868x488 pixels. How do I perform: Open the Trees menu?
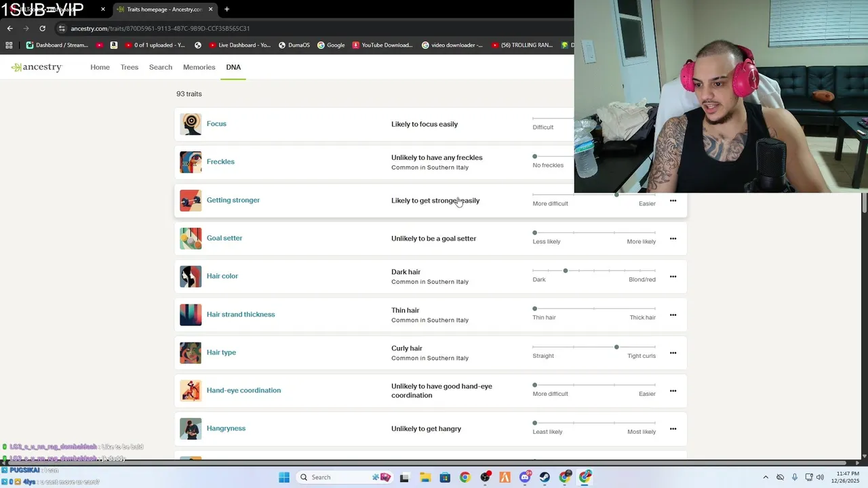130,67
